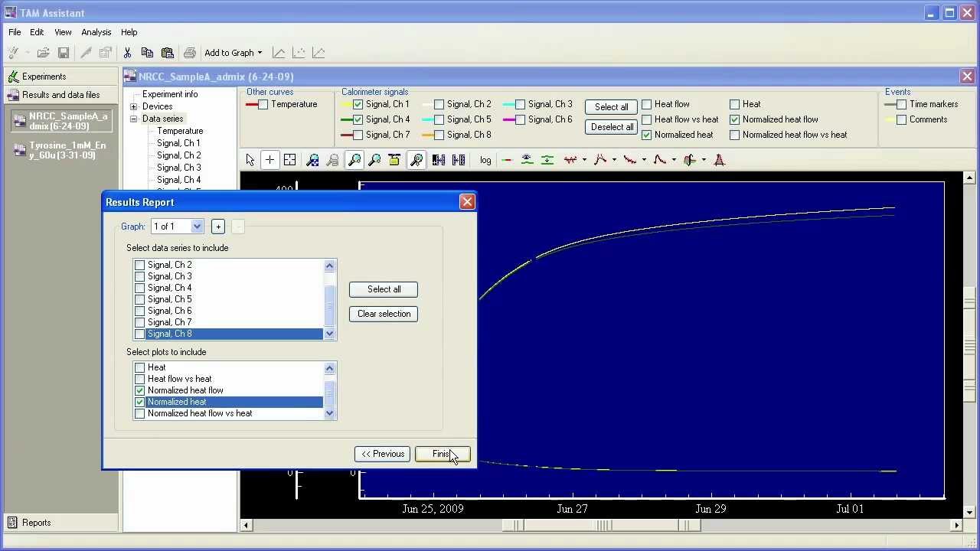Click the Cut scissors icon
This screenshot has height=551, width=980.
pos(127,53)
